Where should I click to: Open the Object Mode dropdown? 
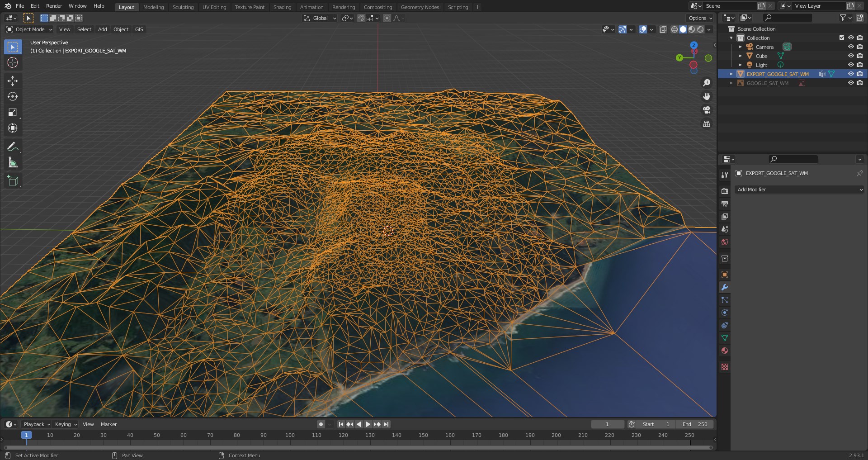coord(29,29)
